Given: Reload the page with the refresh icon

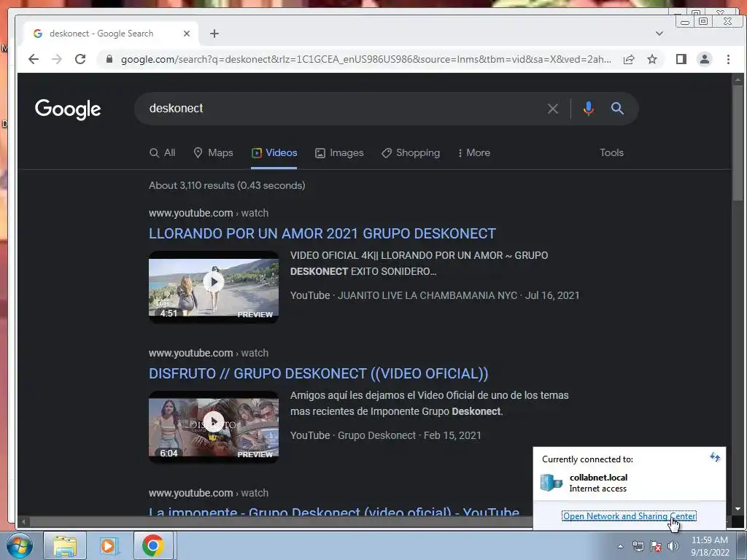Looking at the screenshot, I should (x=80, y=59).
